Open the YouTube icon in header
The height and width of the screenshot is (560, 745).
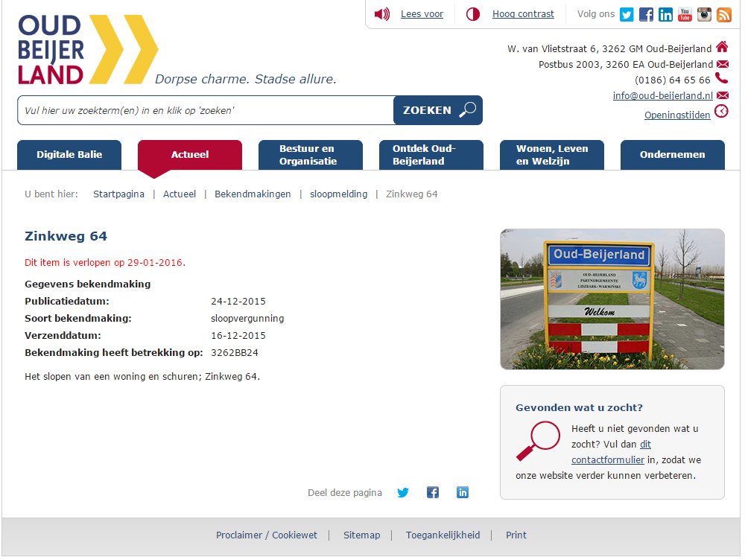tap(685, 14)
